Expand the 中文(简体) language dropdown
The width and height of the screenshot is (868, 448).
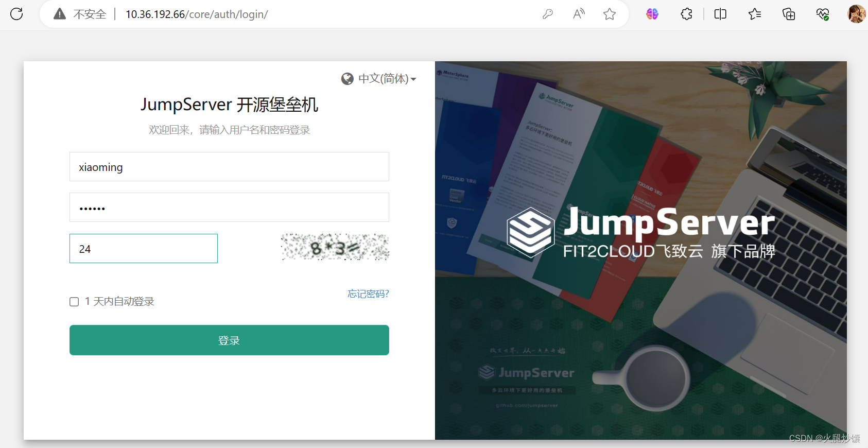pyautogui.click(x=387, y=79)
